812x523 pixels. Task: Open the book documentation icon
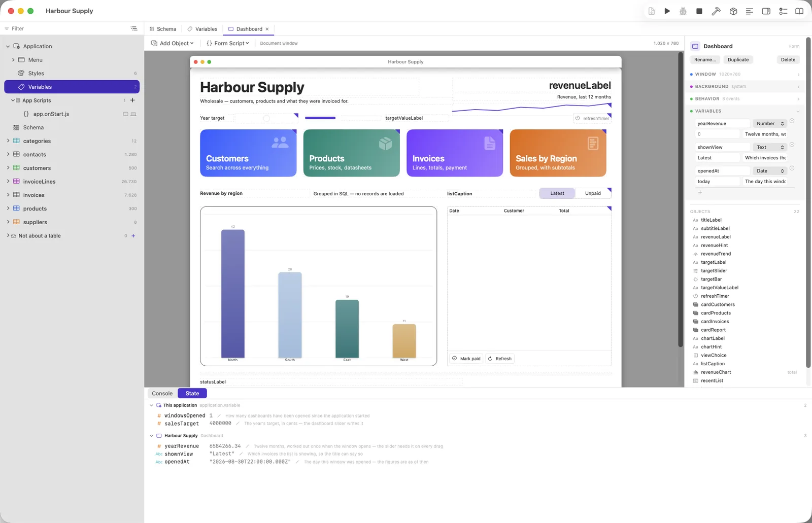point(799,11)
